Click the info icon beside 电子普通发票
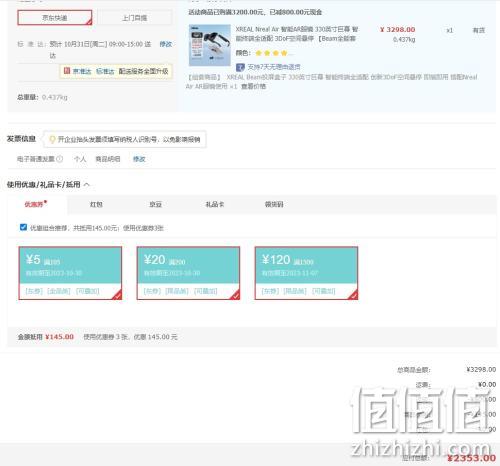 pyautogui.click(x=60, y=159)
